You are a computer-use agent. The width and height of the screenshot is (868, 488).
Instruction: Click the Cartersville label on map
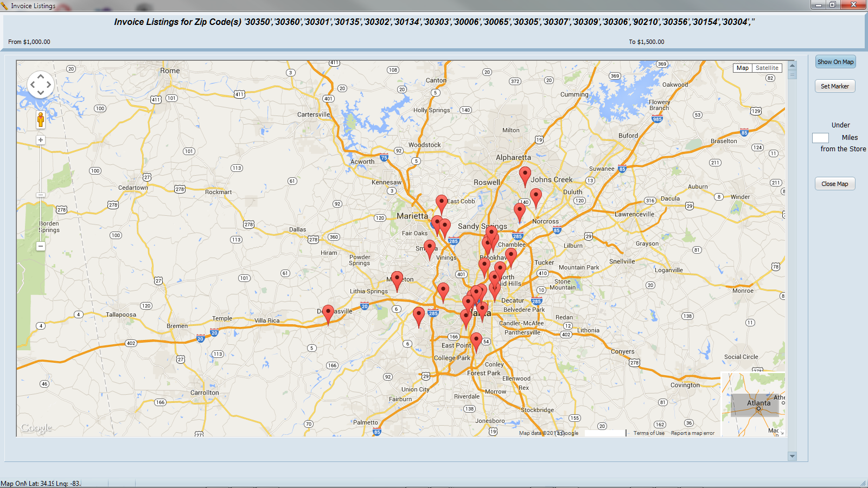click(x=314, y=114)
